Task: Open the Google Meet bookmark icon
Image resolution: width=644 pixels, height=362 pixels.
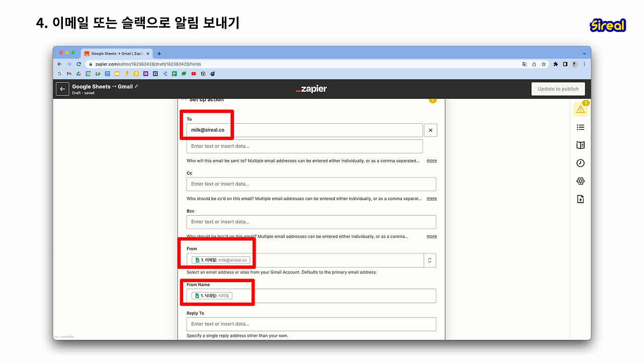Action: (x=98, y=74)
